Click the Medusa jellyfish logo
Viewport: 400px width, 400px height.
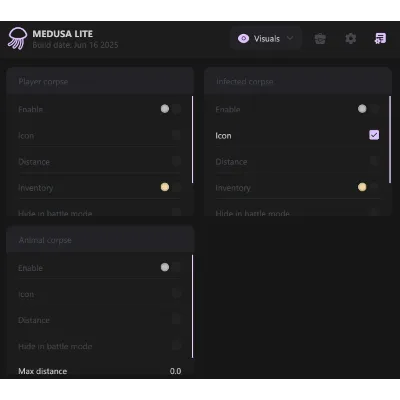coord(17,39)
